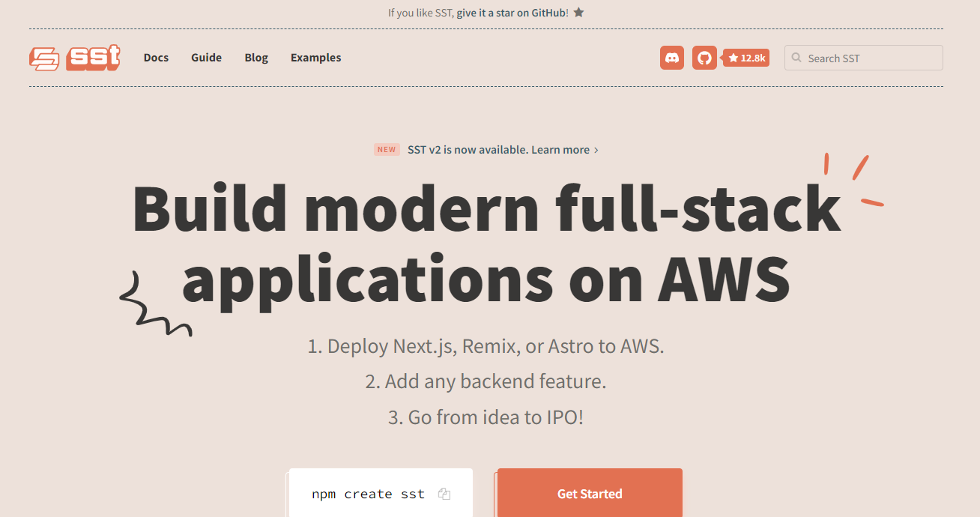The height and width of the screenshot is (517, 980).
Task: Click the star icon in top banner
Action: (578, 13)
